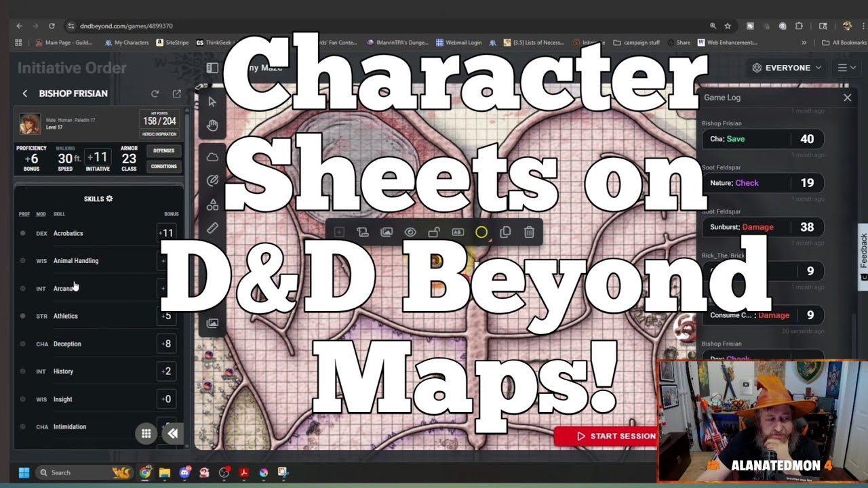Click the address bar URL dndbeyond.com/games
868x488 pixels.
pyautogui.click(x=126, y=26)
